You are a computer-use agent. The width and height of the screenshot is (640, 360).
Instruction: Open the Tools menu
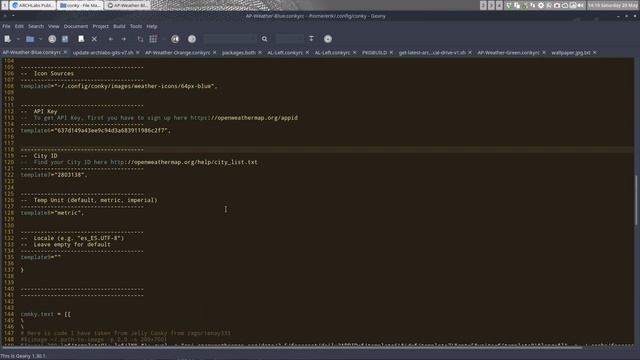[136, 26]
